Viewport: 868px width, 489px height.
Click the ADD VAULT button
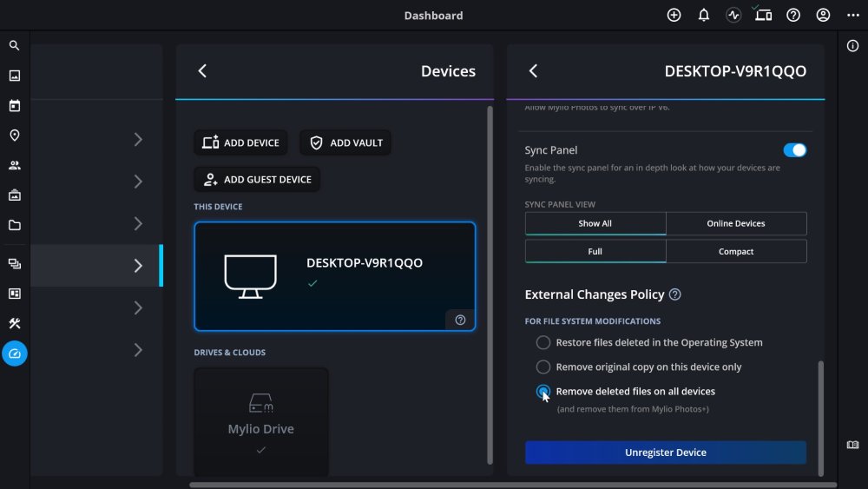pos(345,143)
